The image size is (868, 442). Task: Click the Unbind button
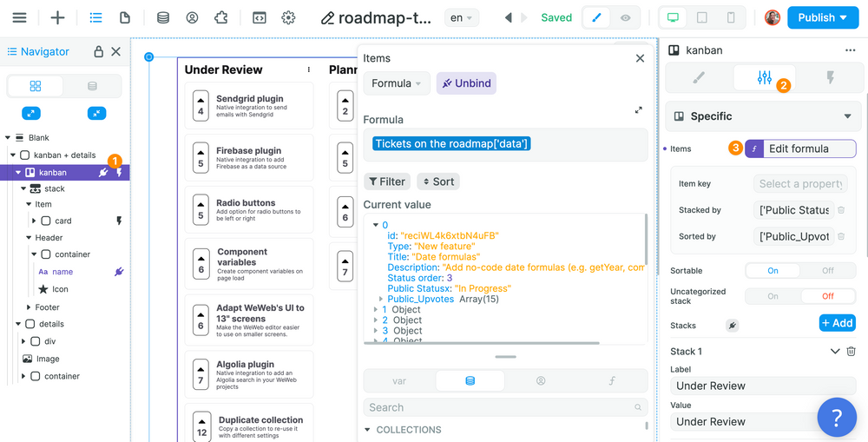point(466,83)
